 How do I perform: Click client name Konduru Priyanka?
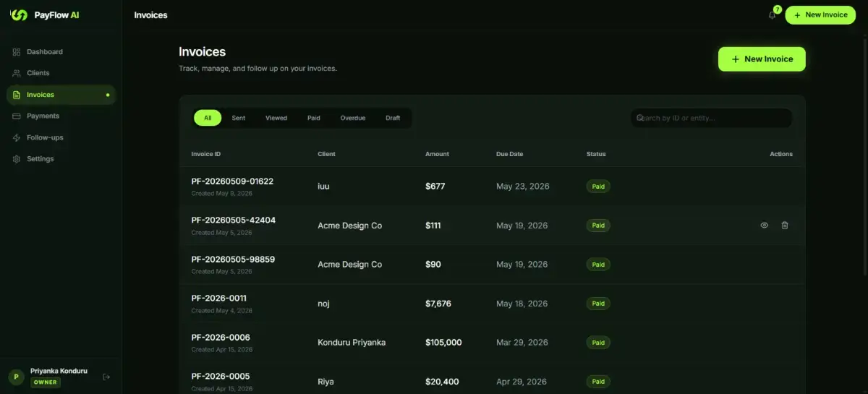pyautogui.click(x=352, y=343)
